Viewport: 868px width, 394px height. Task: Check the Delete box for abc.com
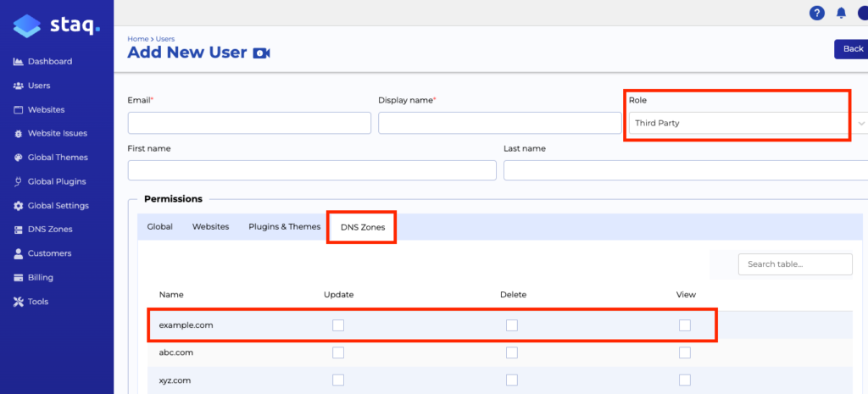click(x=511, y=352)
